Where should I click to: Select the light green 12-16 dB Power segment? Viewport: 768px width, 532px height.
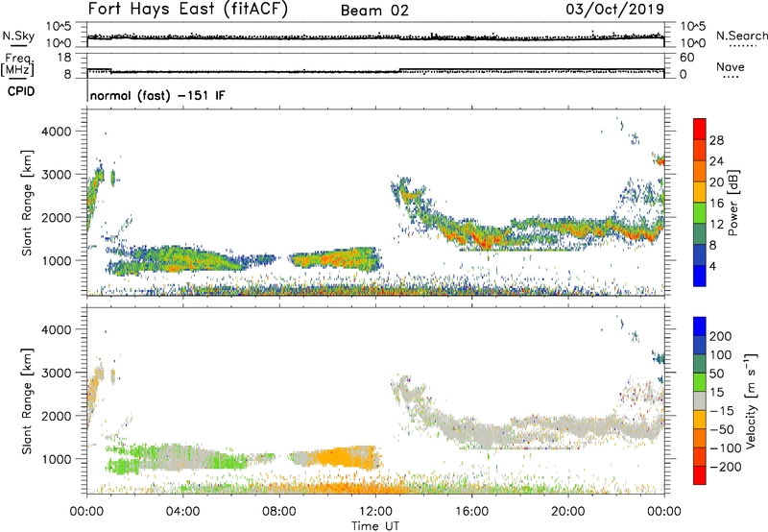point(700,212)
